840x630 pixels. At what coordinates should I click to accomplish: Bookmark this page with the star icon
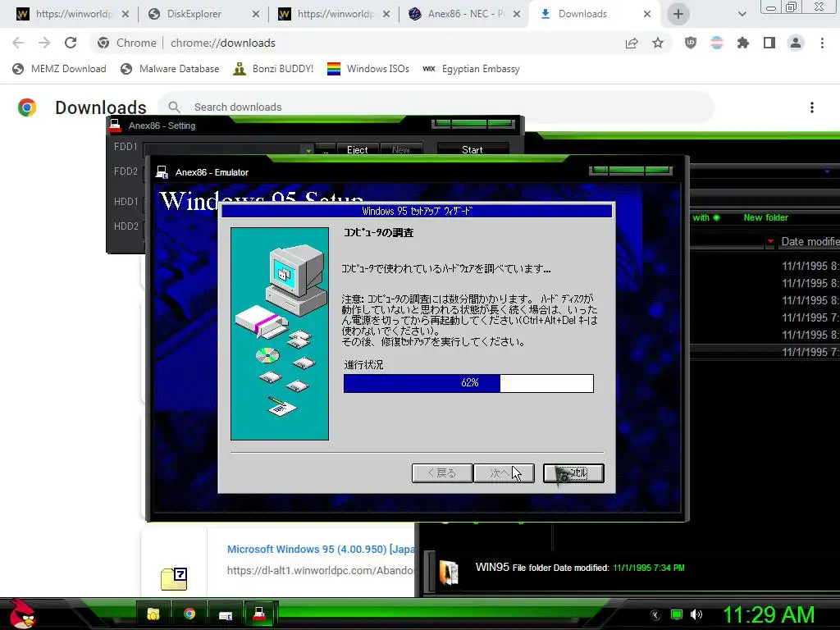pyautogui.click(x=658, y=43)
